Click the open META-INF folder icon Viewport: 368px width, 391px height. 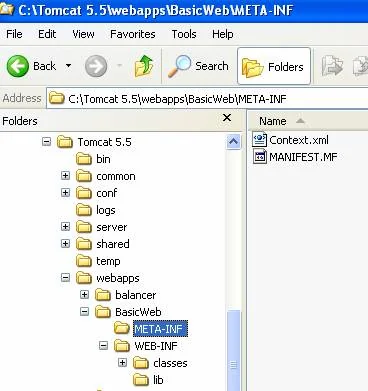(122, 329)
